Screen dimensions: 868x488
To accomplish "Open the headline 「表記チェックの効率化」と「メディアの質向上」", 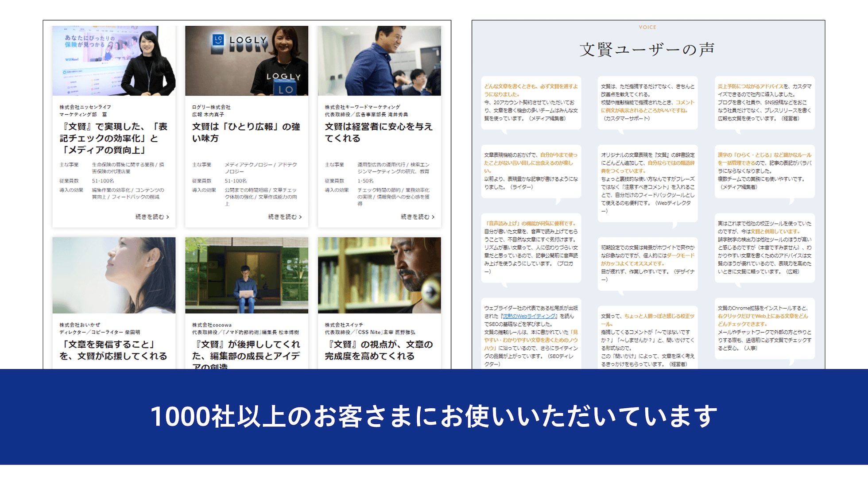I will [114, 138].
